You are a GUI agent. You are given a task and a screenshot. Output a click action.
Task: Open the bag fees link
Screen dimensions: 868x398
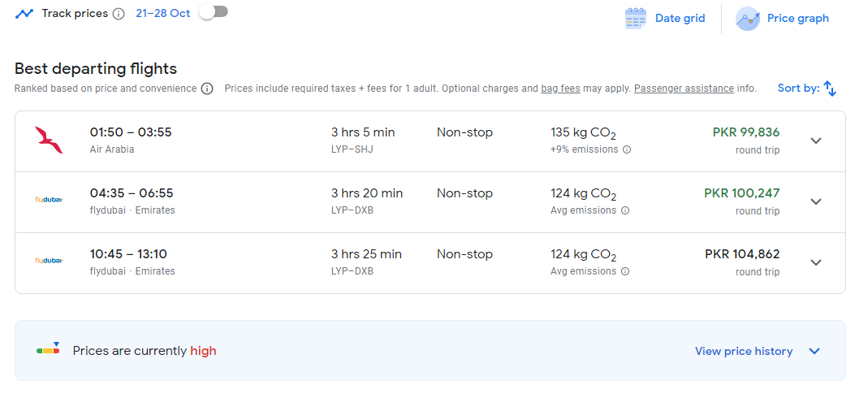[560, 89]
